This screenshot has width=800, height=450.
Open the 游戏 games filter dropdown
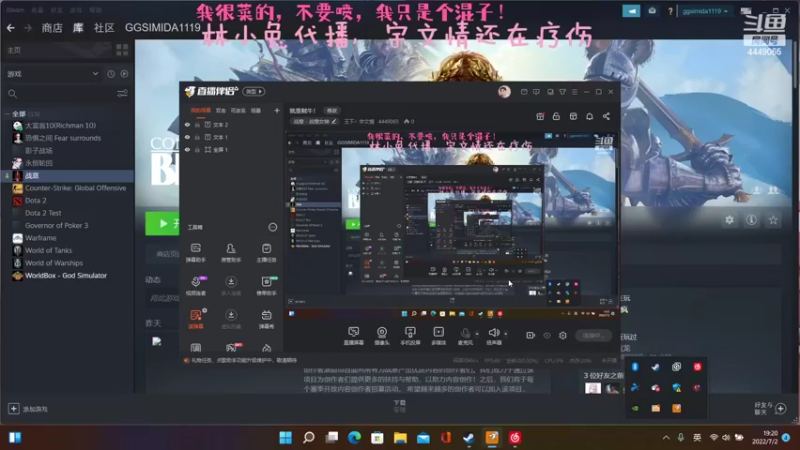[53, 74]
